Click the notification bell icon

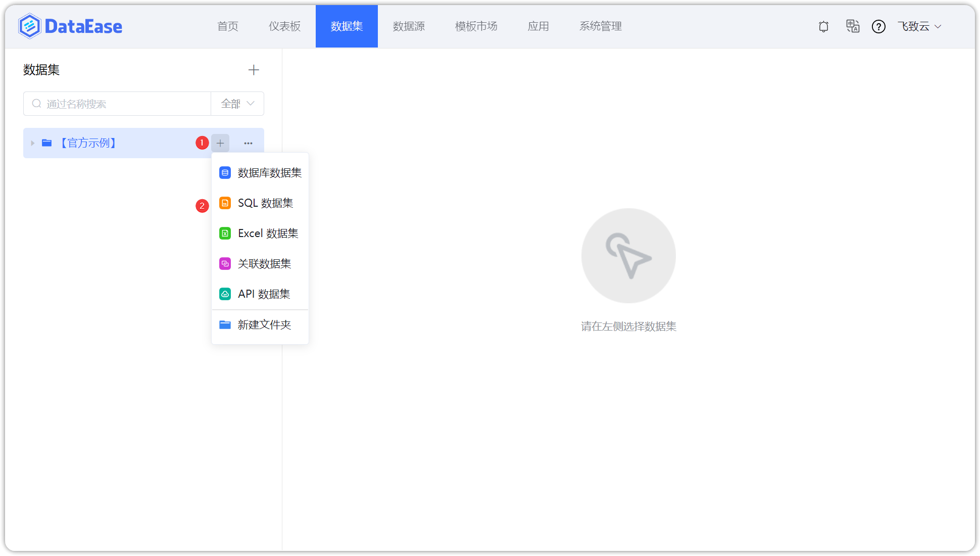coord(823,26)
